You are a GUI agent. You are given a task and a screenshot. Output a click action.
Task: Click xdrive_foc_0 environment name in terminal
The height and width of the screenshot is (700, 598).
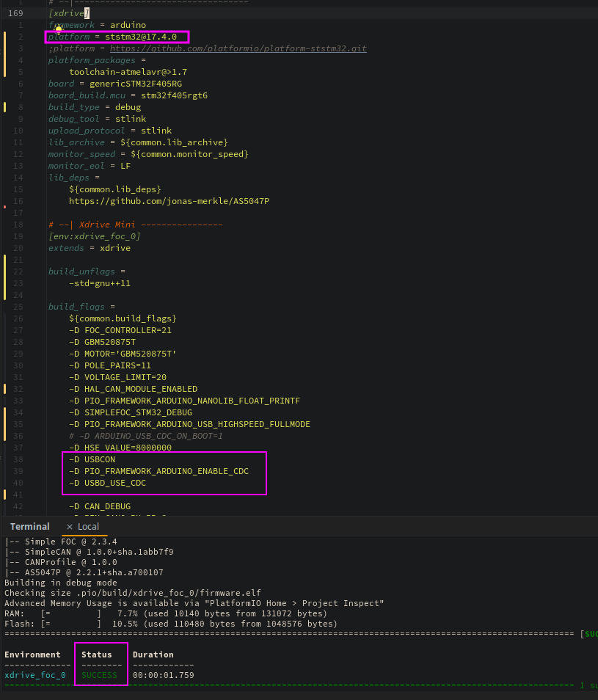pos(35,675)
